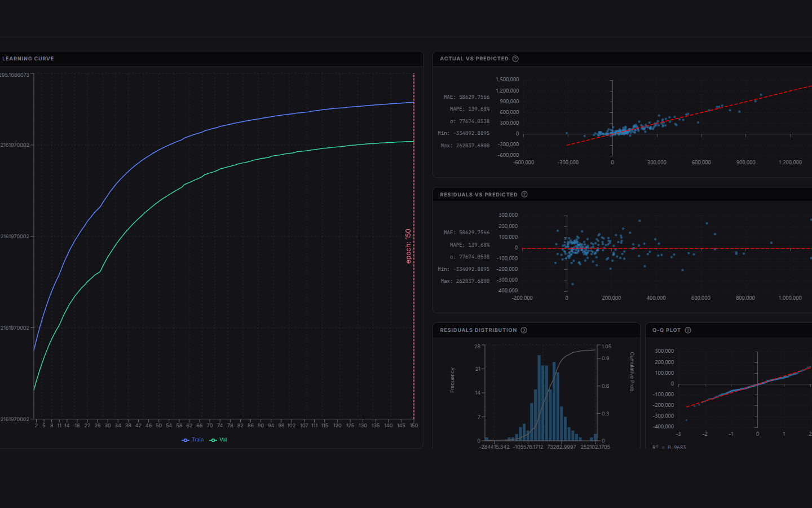Click the green Val line marker icon in legend
The width and height of the screenshot is (812, 508).
tap(213, 440)
